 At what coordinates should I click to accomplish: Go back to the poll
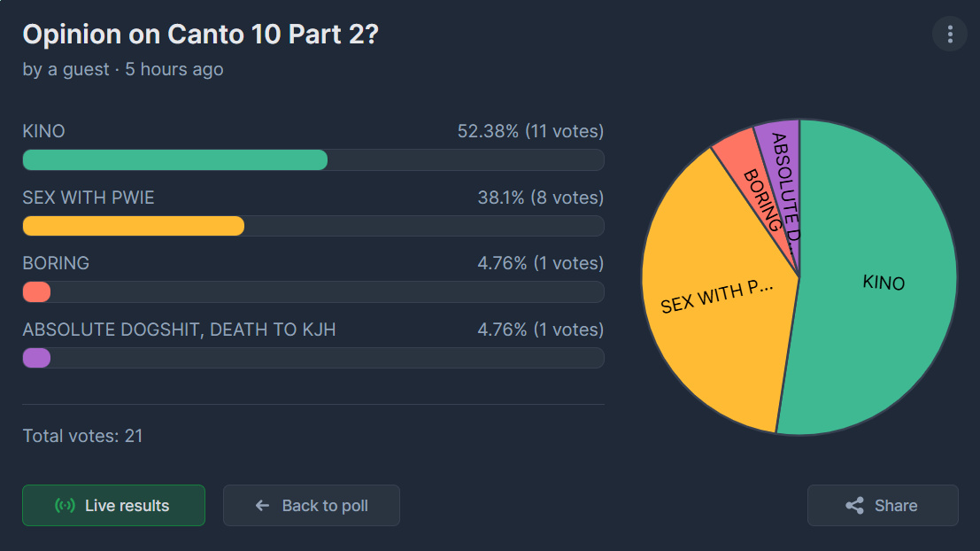pos(312,505)
